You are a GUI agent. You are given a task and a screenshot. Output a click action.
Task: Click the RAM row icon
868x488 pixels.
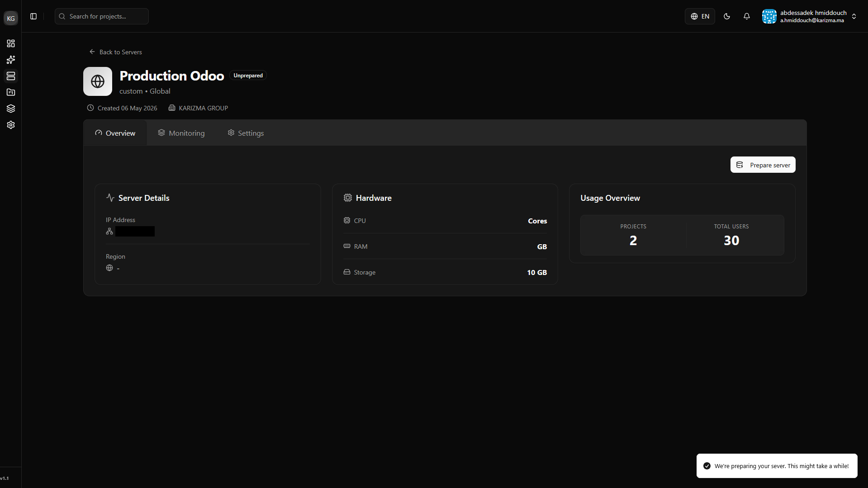[x=347, y=246]
